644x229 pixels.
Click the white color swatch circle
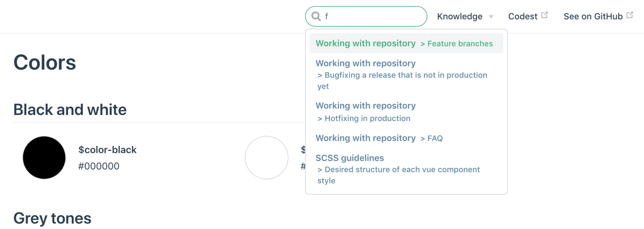266,157
